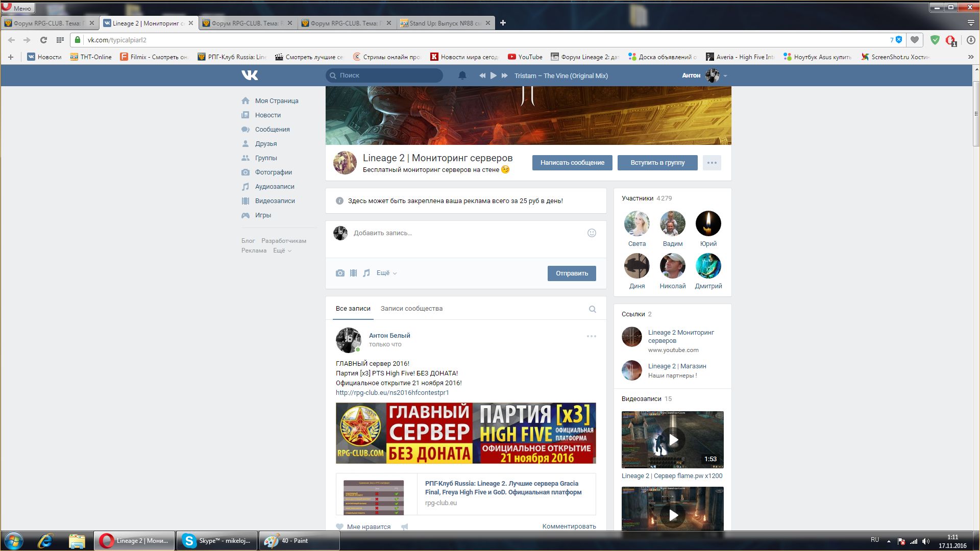980x551 pixels.
Task: Open group actions three-dots menu
Action: 712,163
